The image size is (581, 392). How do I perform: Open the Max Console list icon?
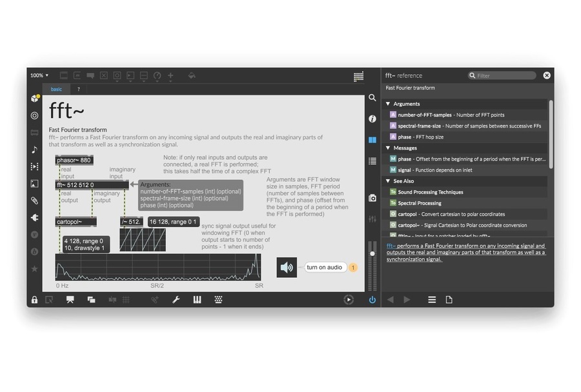(372, 161)
